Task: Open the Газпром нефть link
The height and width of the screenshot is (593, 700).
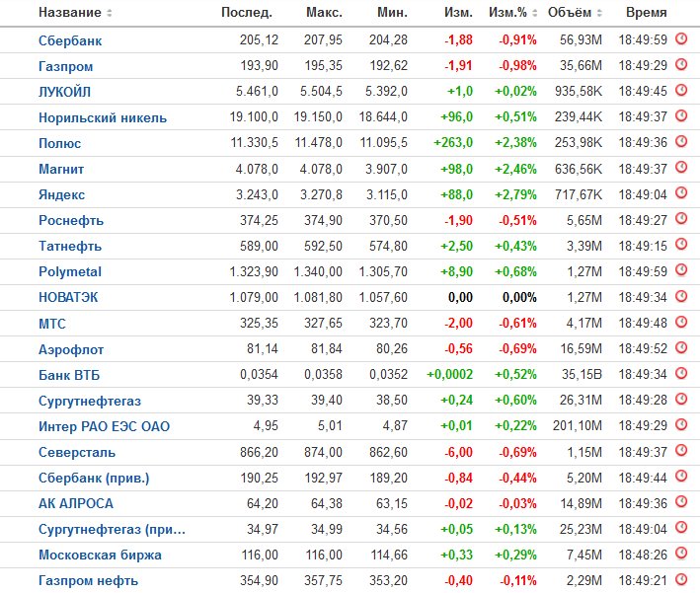Action: [89, 580]
